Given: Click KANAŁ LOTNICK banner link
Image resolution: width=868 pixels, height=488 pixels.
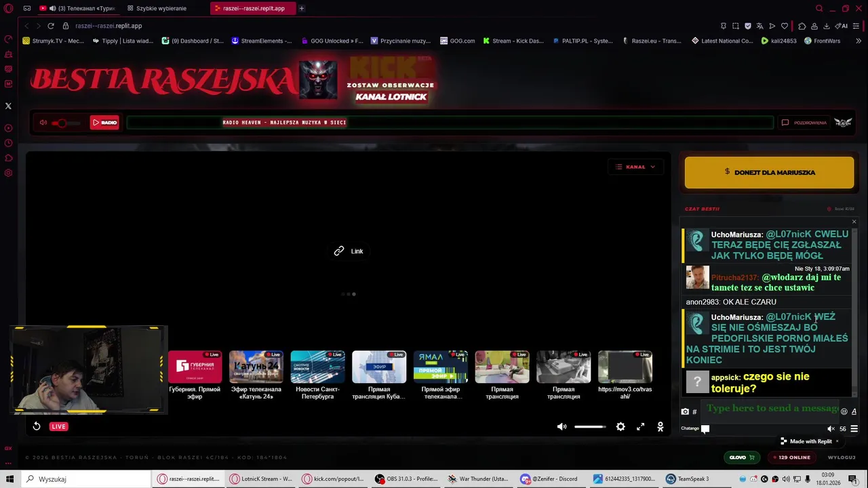Looking at the screenshot, I should point(391,97).
